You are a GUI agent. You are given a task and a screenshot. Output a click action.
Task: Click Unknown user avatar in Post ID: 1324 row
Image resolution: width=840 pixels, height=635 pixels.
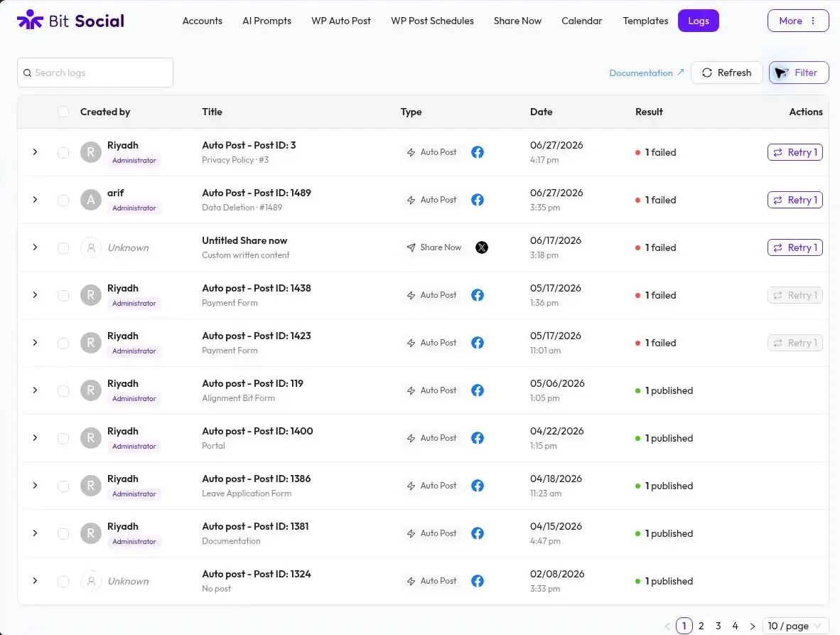pyautogui.click(x=91, y=582)
